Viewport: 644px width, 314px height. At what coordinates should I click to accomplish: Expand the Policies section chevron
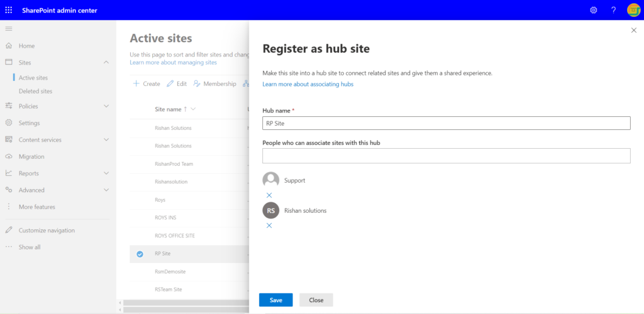[106, 106]
